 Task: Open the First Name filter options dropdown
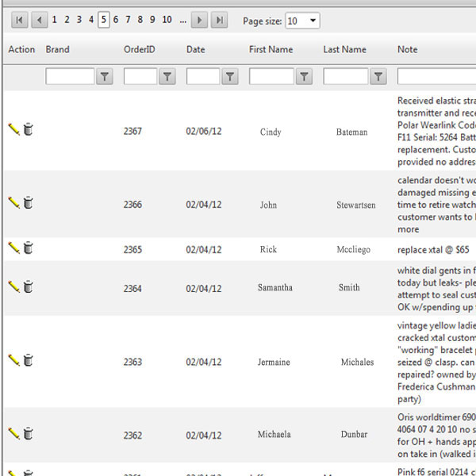point(304,76)
